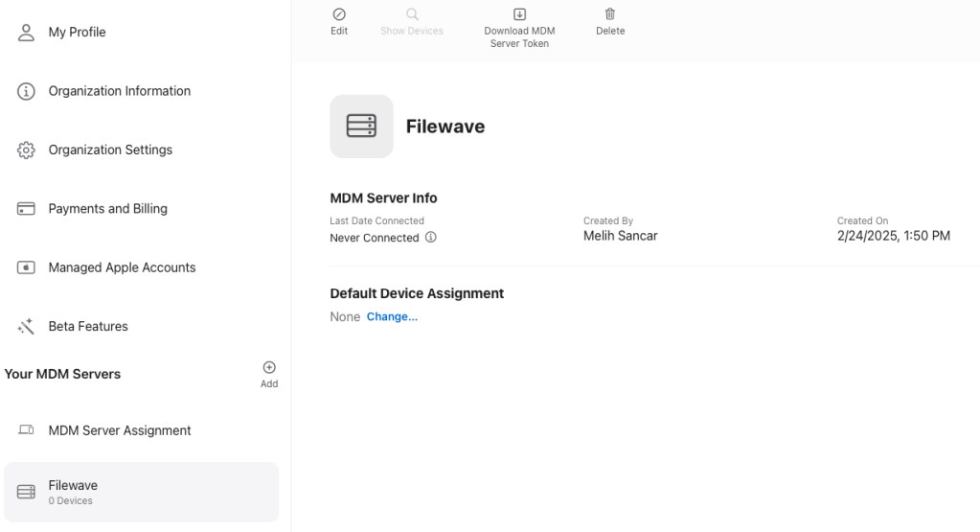This screenshot has height=532, width=980.
Task: Click the large Filewave server icon
Action: point(361,127)
